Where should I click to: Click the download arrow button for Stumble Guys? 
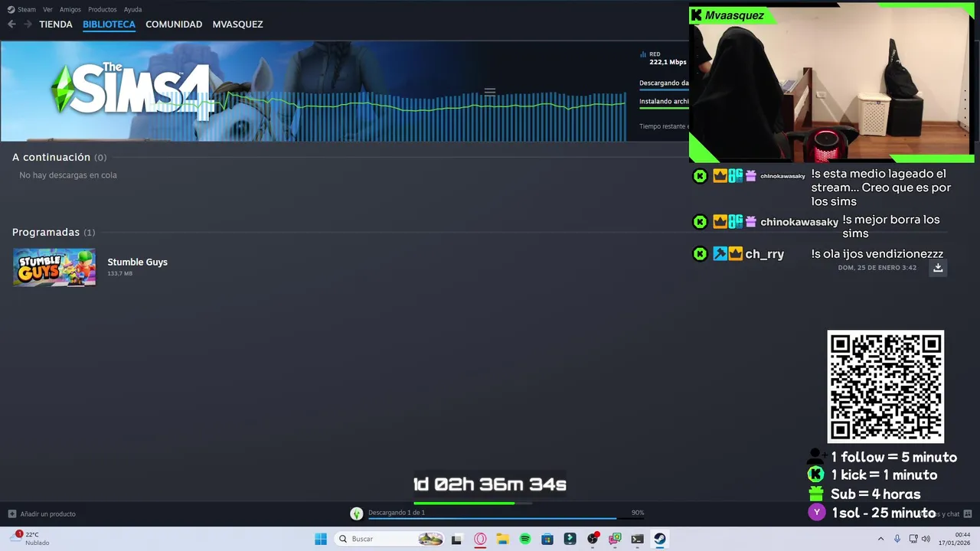[938, 268]
